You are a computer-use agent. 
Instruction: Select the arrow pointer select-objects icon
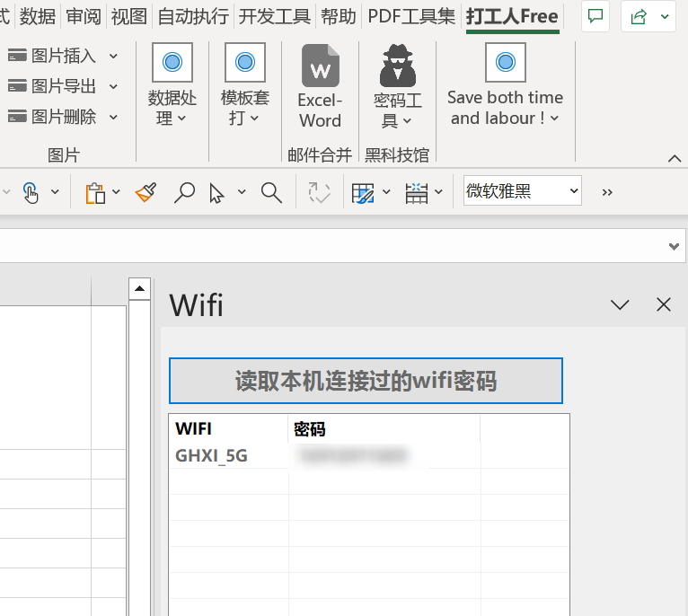(216, 192)
